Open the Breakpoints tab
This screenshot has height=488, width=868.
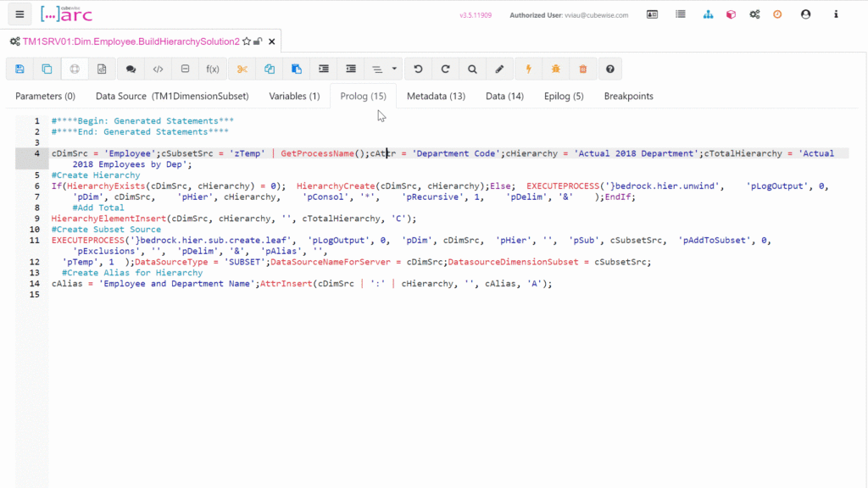tap(628, 97)
